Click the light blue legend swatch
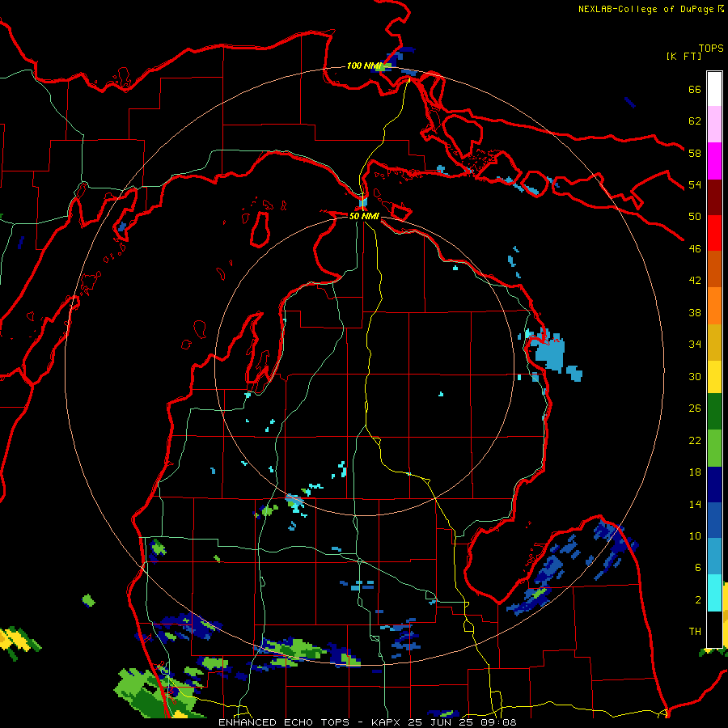 (714, 557)
